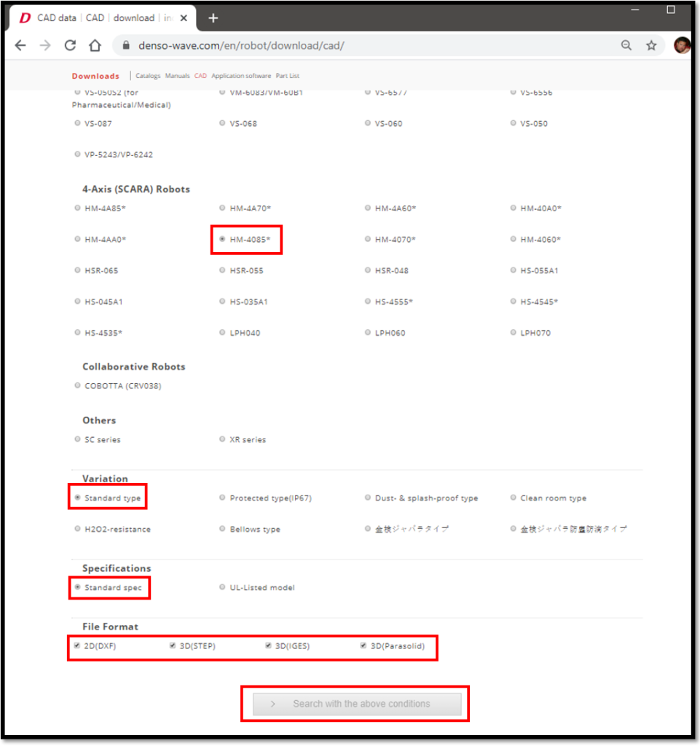Image resolution: width=700 pixels, height=746 pixels.
Task: Click the zoom magnifier icon in address bar
Action: click(626, 45)
